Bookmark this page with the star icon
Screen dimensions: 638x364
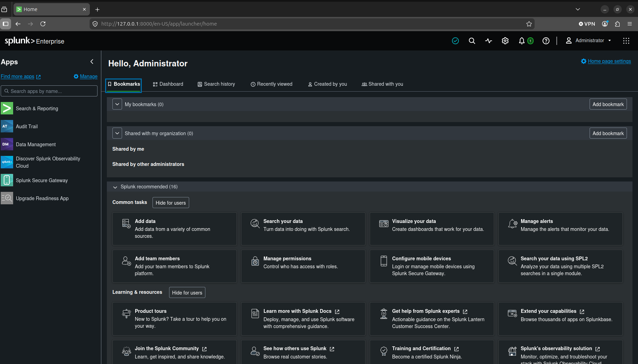click(529, 24)
